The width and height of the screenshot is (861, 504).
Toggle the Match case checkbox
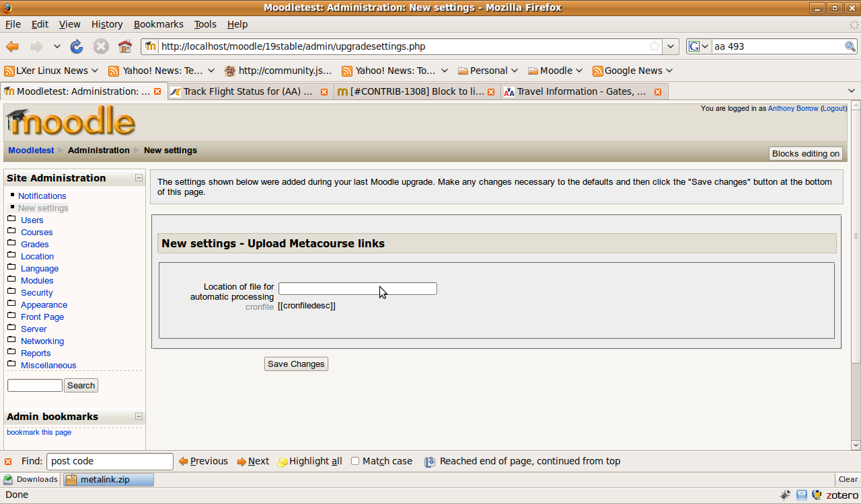(355, 461)
